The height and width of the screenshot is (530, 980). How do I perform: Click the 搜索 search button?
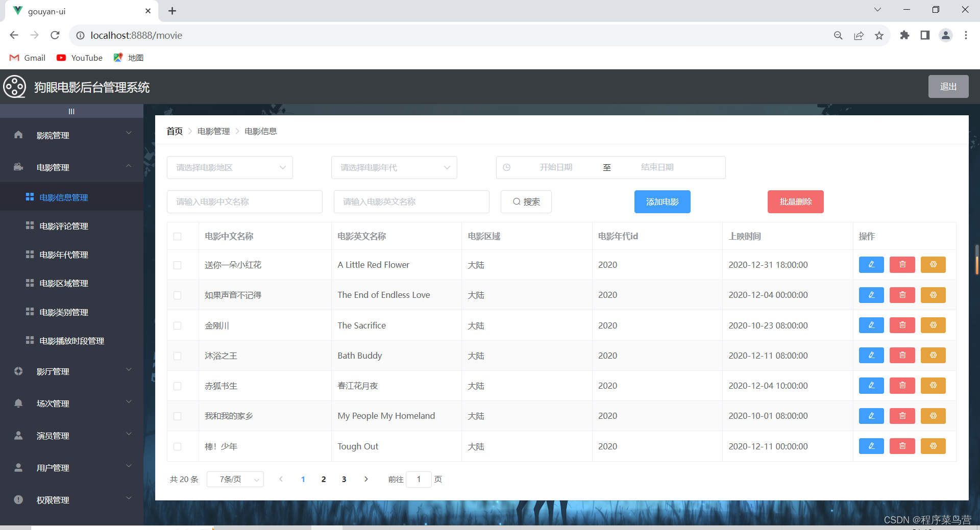click(x=526, y=201)
